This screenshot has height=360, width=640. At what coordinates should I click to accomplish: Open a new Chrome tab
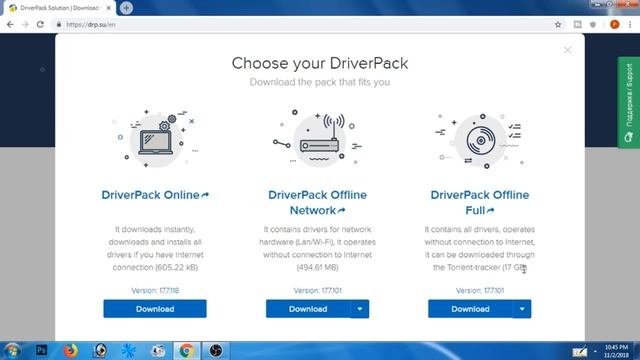[x=127, y=8]
